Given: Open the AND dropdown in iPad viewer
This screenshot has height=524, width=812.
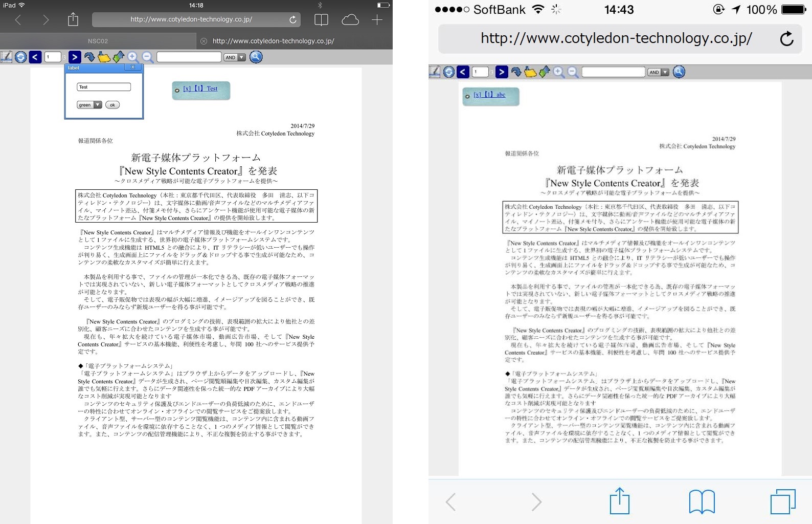Looking at the screenshot, I should coord(235,57).
